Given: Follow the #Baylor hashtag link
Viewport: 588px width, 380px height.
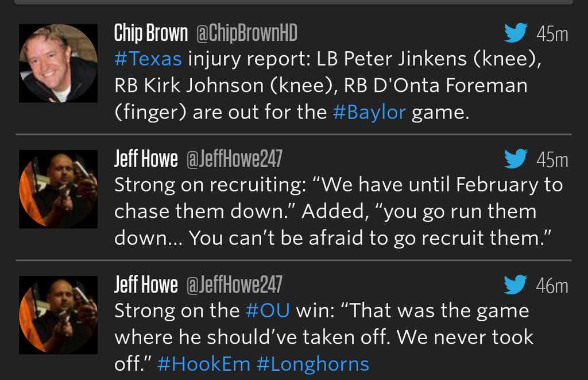Looking at the screenshot, I should click(369, 112).
